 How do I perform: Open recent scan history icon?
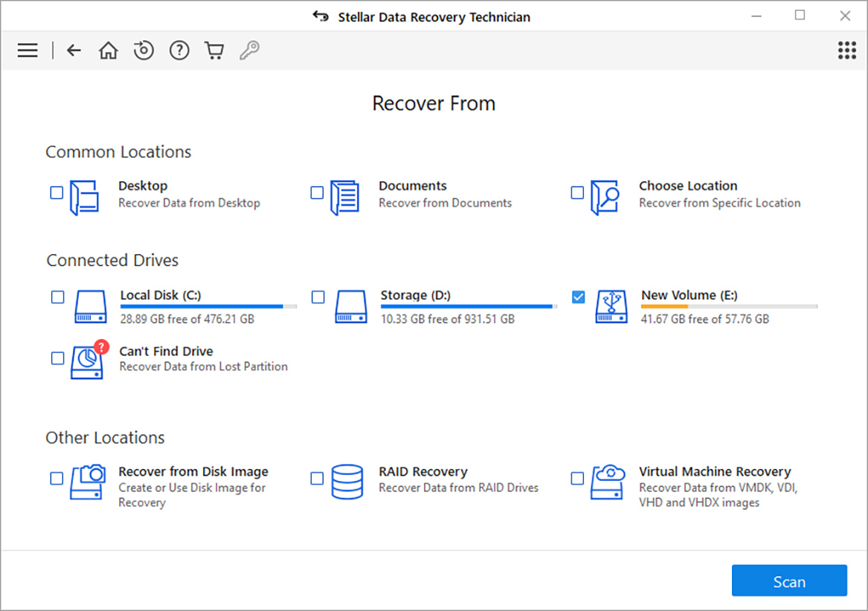(144, 50)
